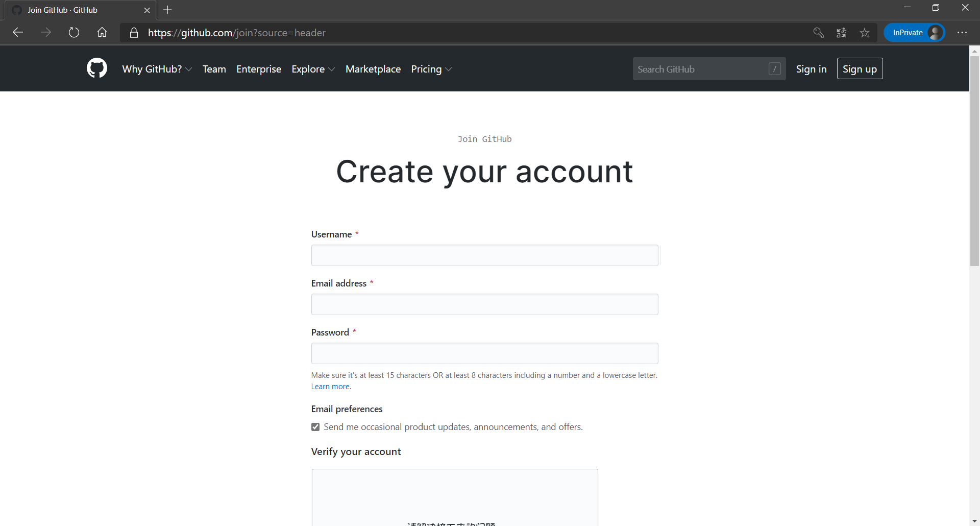Click the "Send me occasional product updates" label
Viewport: 980px width, 526px height.
[x=453, y=427]
